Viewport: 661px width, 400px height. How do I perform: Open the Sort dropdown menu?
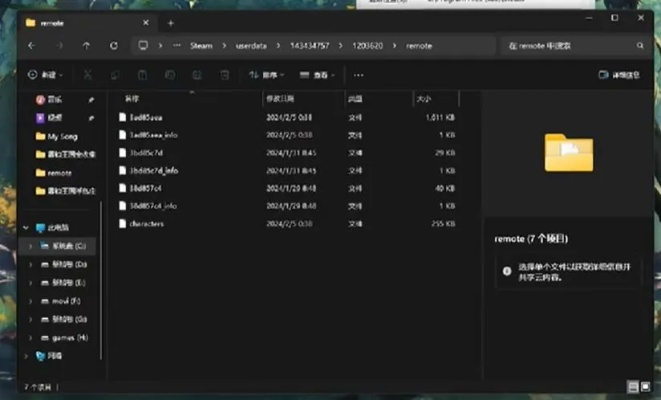coord(267,75)
